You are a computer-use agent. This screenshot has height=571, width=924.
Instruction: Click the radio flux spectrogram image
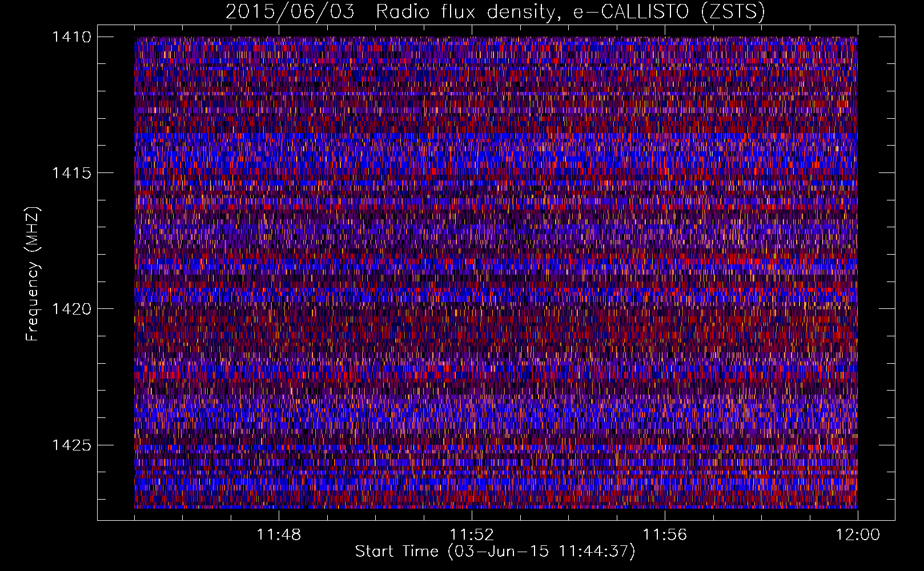496,272
